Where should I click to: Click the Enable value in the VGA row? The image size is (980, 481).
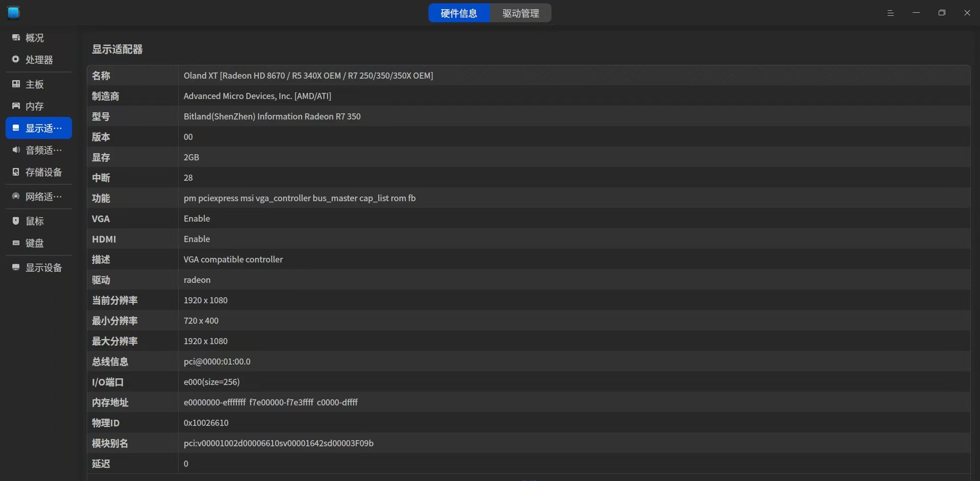coord(197,219)
